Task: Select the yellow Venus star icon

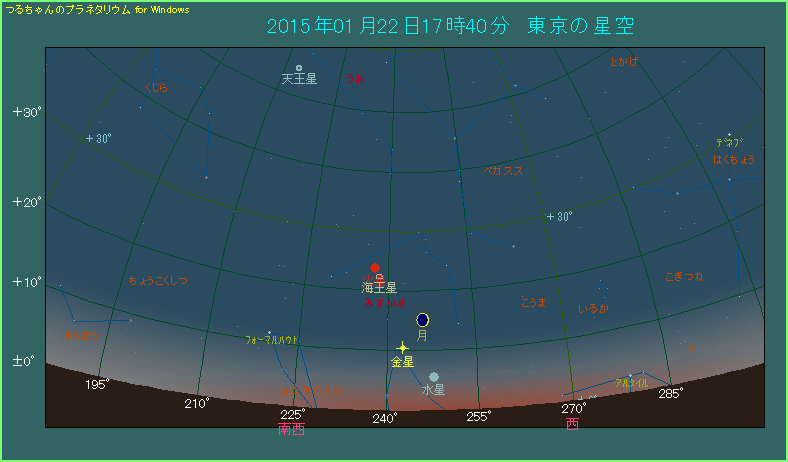Action: click(x=402, y=347)
